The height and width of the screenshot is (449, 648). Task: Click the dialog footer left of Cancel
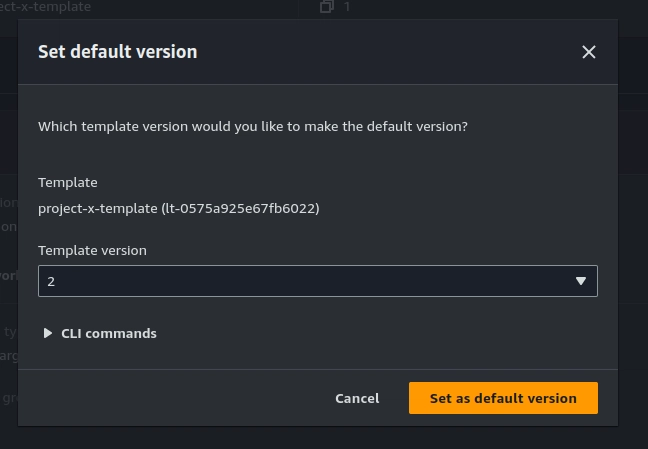click(174, 398)
